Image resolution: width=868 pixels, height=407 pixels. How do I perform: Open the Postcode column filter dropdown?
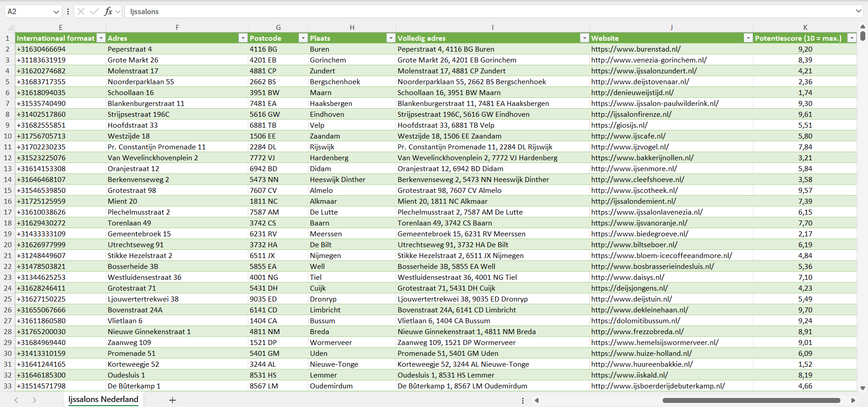(303, 38)
